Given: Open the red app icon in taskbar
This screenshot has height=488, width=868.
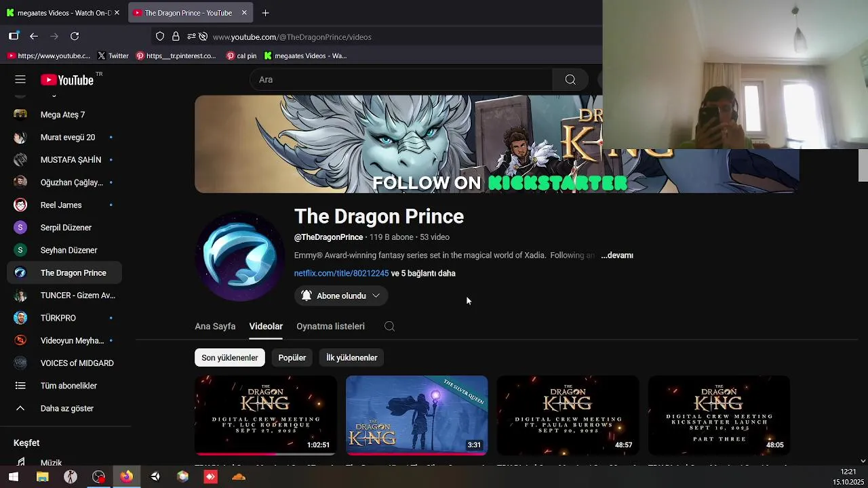Looking at the screenshot, I should [x=210, y=476].
